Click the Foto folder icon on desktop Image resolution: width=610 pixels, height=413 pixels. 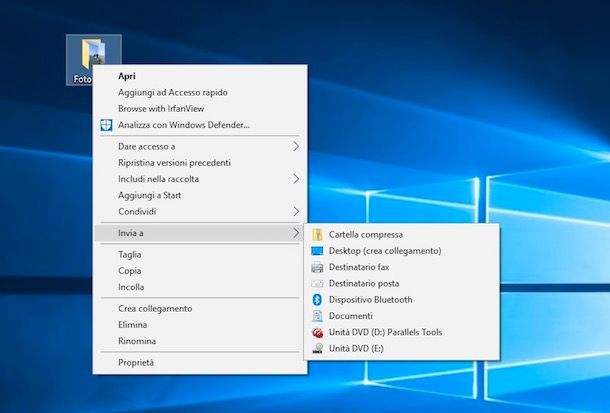coord(92,55)
